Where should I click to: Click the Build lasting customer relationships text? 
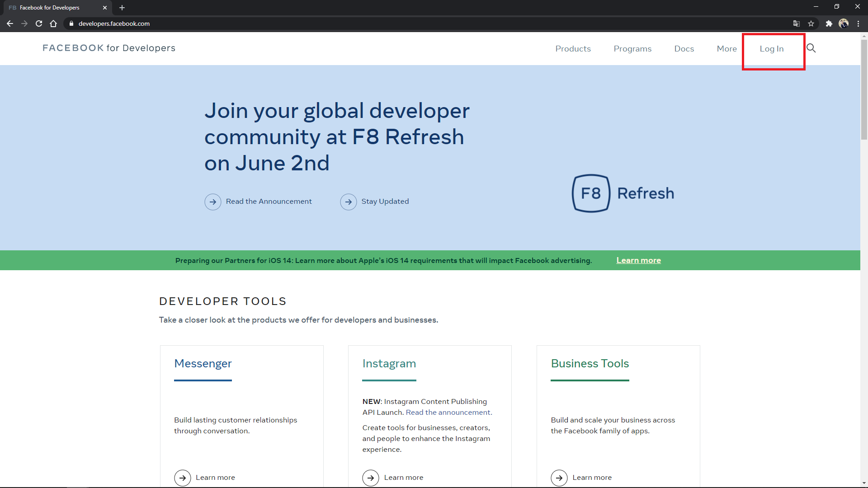tap(236, 426)
